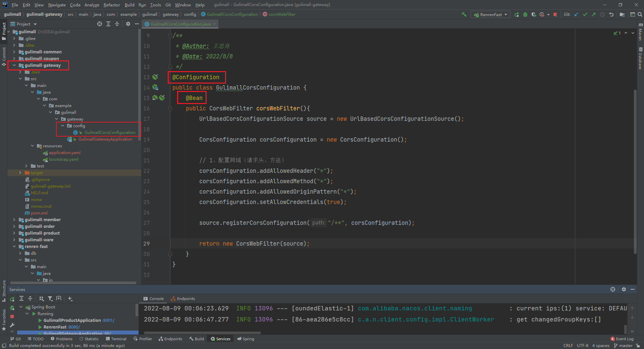644x349 pixels.
Task: Open the Event Log
Action: (622, 339)
